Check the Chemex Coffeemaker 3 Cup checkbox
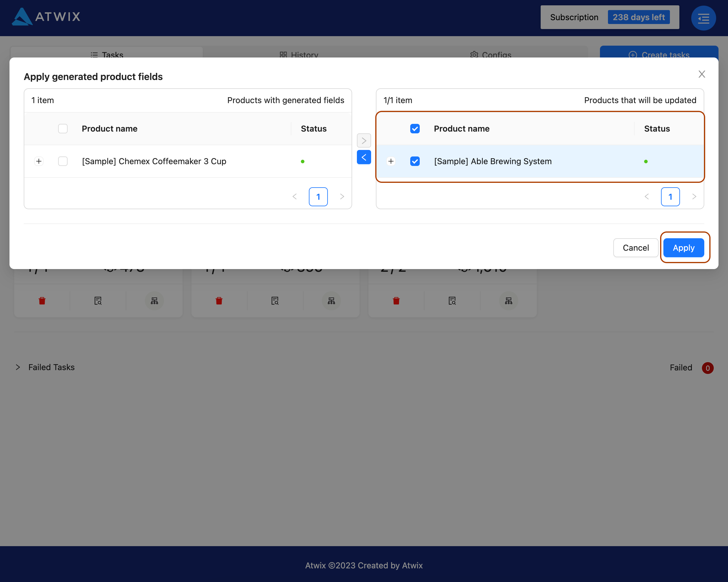Screen dimensions: 728x582 pos(63,162)
